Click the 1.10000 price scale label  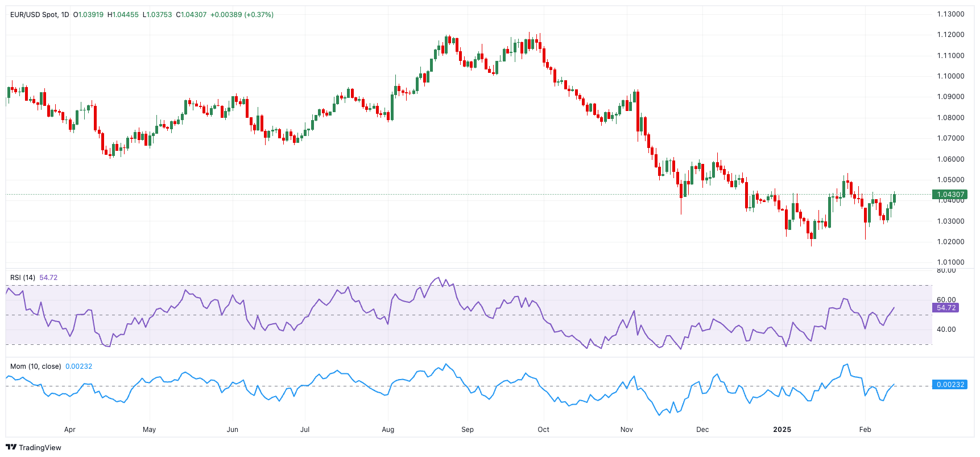(950, 76)
